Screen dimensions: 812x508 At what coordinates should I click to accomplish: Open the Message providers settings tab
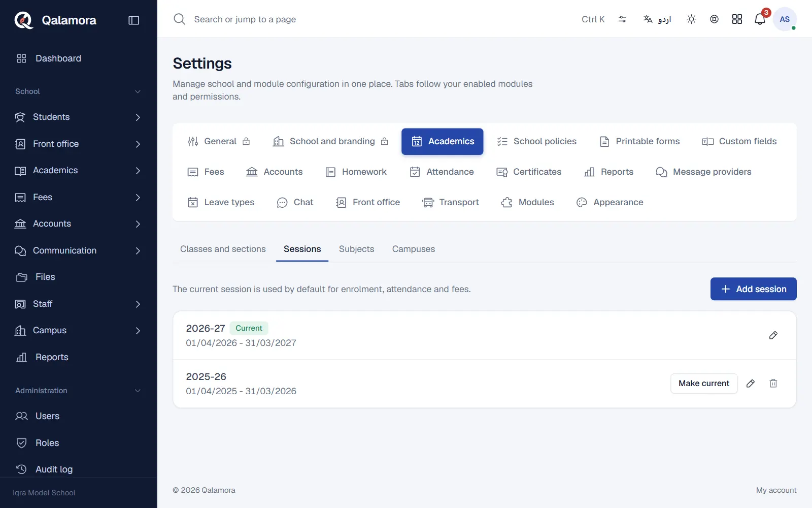(703, 172)
